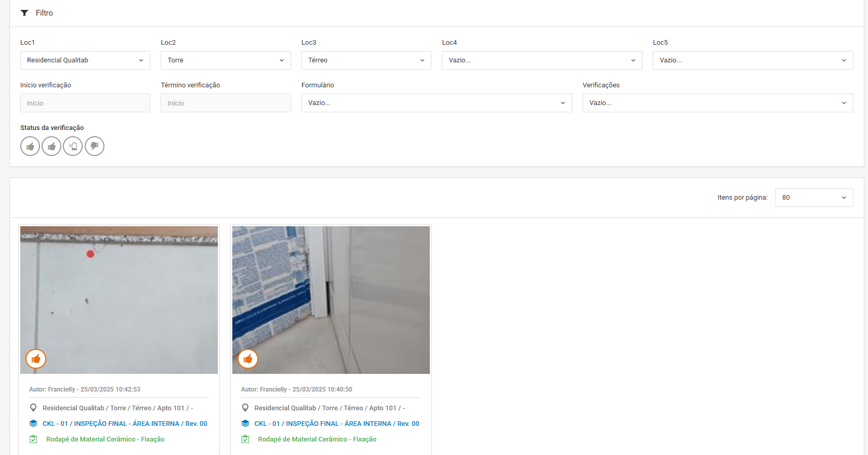Click location path text in the 10:40:50 card
868x455 pixels.
330,408
